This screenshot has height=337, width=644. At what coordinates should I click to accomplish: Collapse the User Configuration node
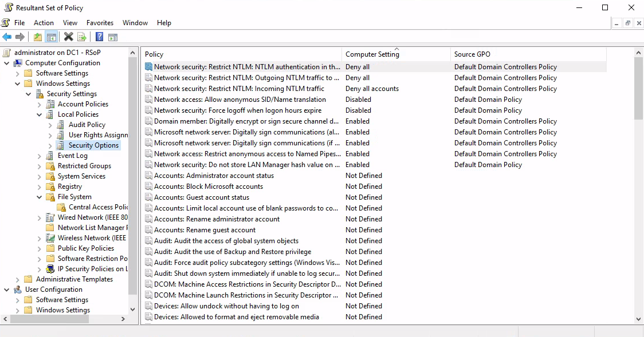(6, 290)
